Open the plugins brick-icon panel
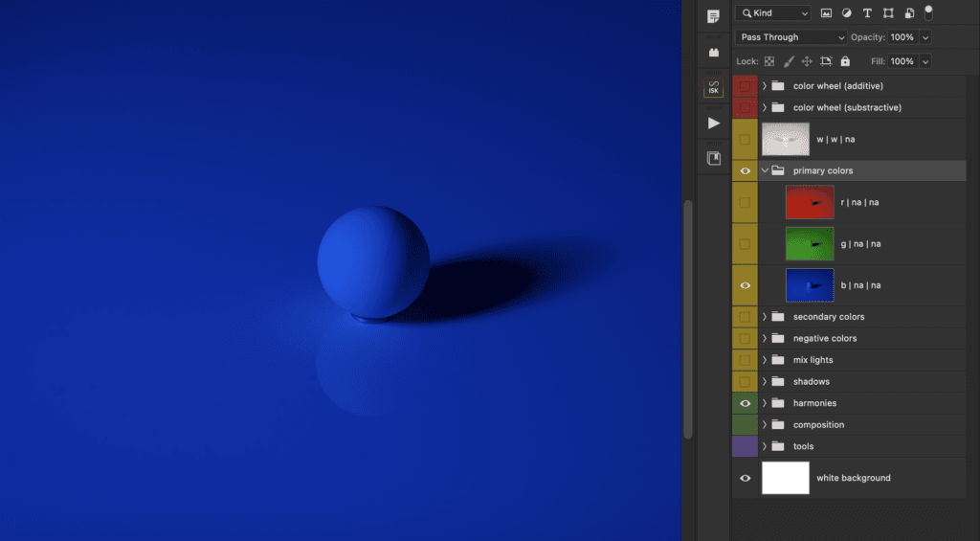The height and width of the screenshot is (541, 980). point(713,53)
